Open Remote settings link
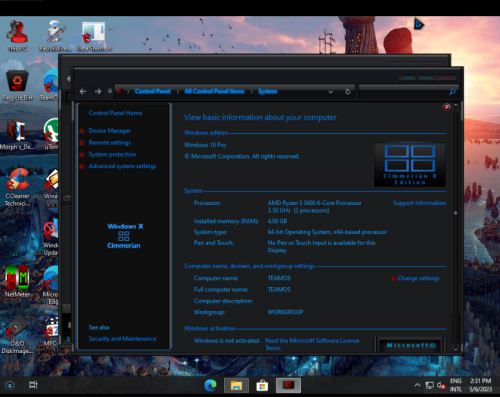 [110, 143]
